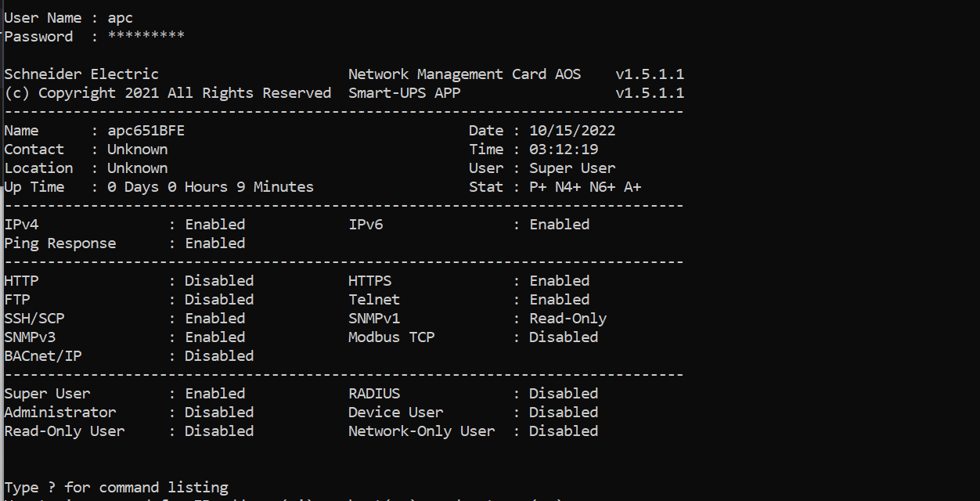This screenshot has height=501, width=980.
Task: Click the Stat value P+ N4+ N6+ A+
Action: [585, 187]
